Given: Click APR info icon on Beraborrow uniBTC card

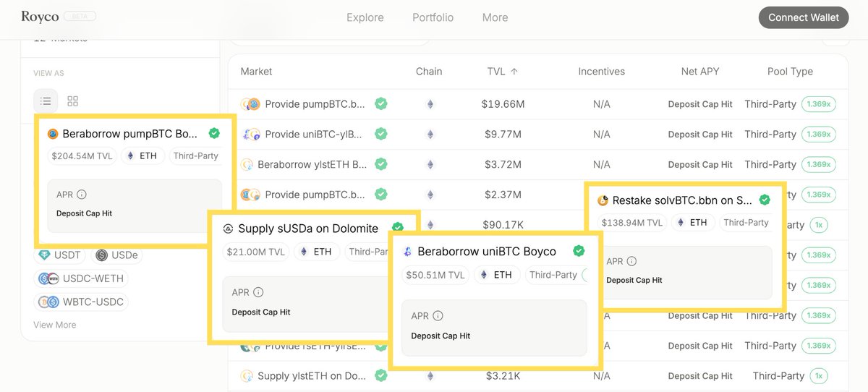Looking at the screenshot, I should (x=438, y=316).
